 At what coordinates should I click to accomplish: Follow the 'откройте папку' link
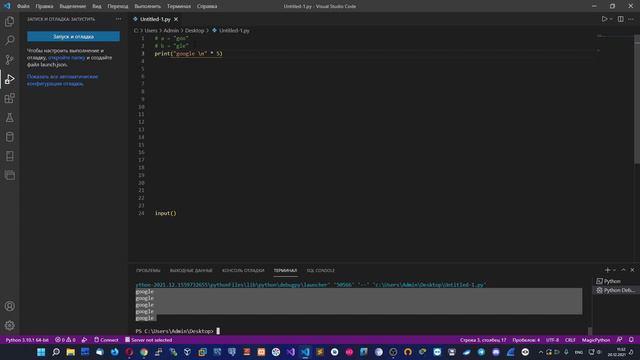(67, 58)
